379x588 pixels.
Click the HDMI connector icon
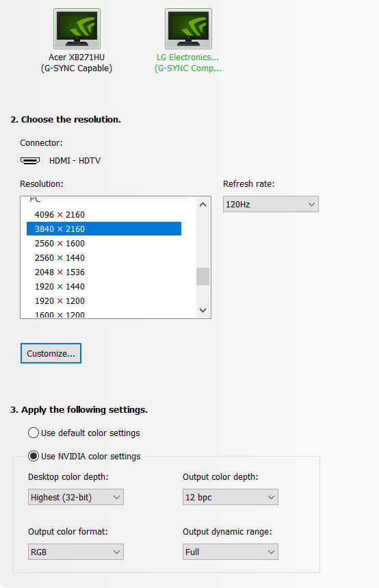point(30,161)
